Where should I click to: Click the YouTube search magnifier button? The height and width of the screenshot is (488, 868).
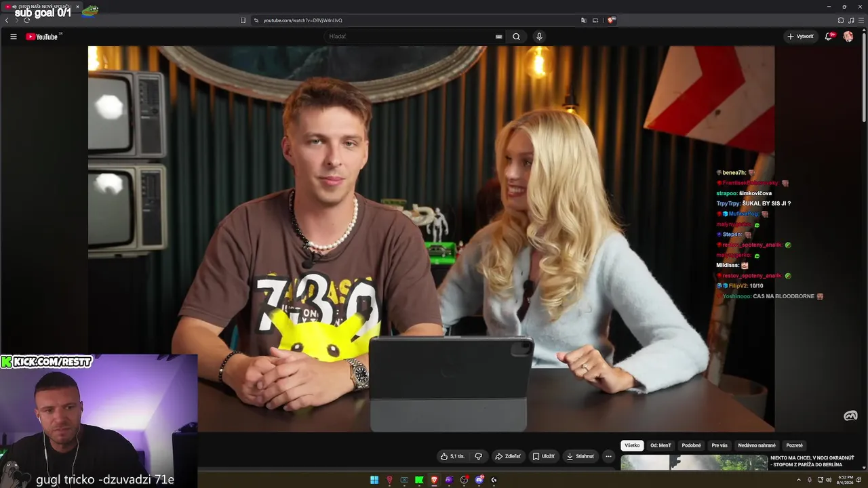tap(516, 37)
